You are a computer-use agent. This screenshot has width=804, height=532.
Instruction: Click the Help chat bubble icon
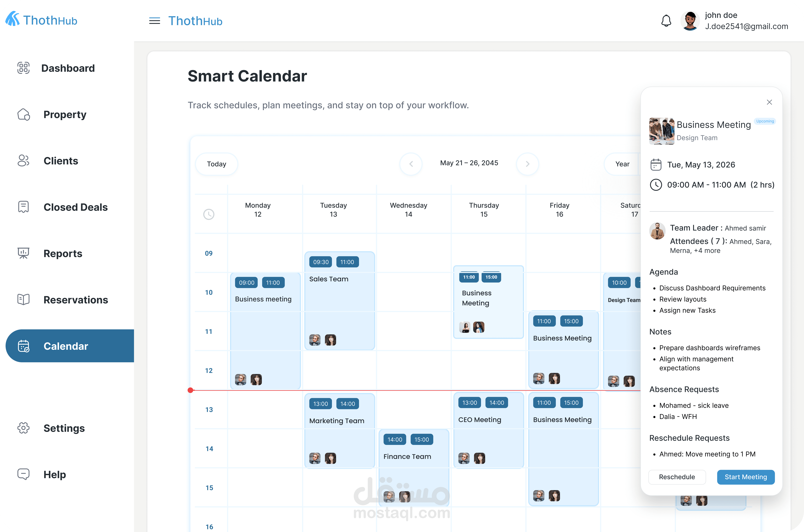point(23,474)
